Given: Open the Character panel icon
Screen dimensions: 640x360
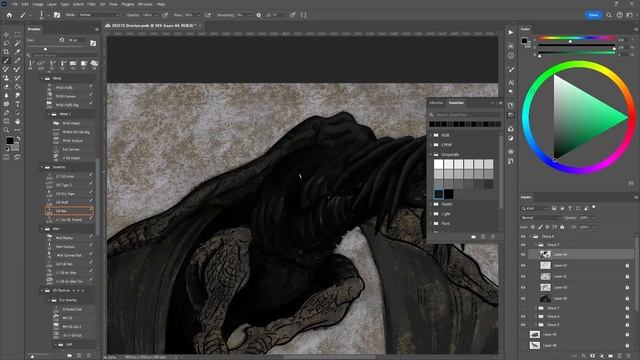Looking at the screenshot, I should tap(511, 83).
